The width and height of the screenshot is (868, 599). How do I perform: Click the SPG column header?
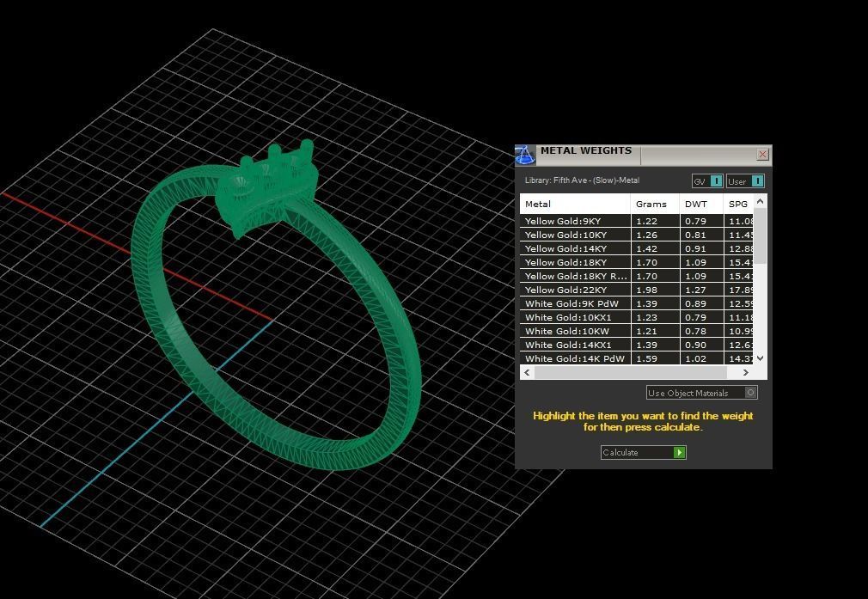738,204
